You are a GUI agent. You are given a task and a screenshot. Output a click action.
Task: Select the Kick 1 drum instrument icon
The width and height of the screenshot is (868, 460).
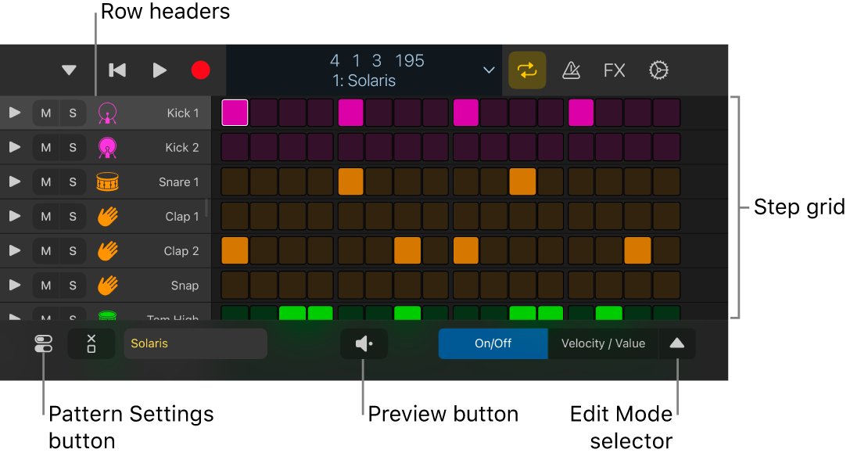(107, 113)
